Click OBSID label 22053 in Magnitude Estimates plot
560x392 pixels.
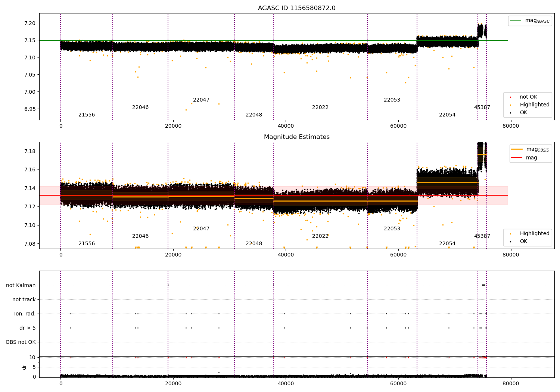pos(392,229)
